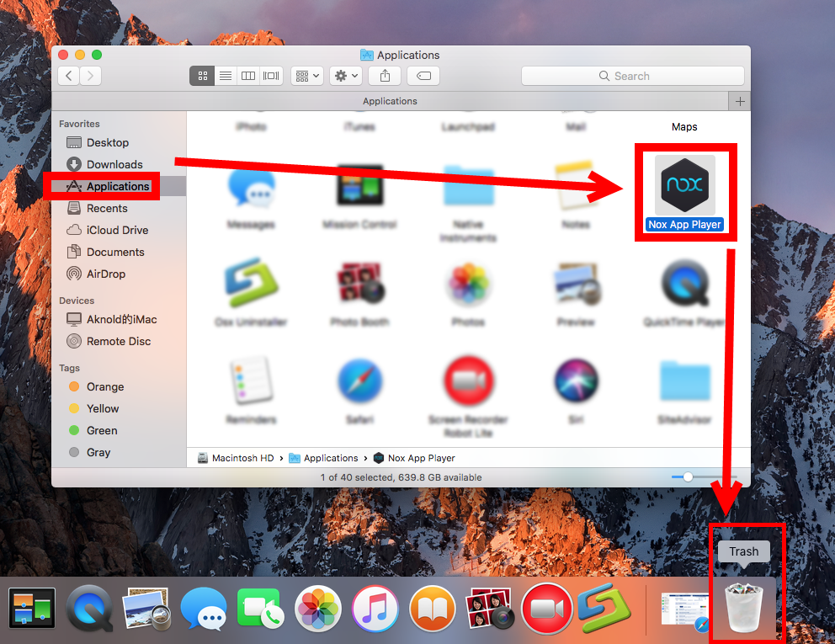835x644 pixels.
Task: Open the item arrangement dropdown
Action: pyautogui.click(x=306, y=76)
